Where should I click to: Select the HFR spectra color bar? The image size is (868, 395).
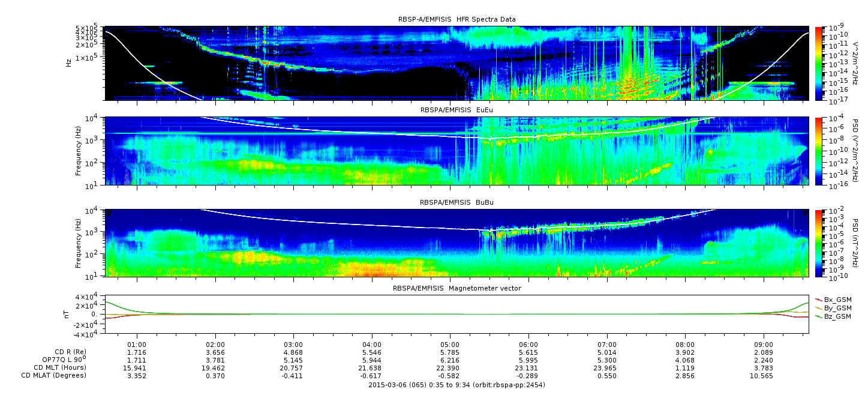pos(819,63)
